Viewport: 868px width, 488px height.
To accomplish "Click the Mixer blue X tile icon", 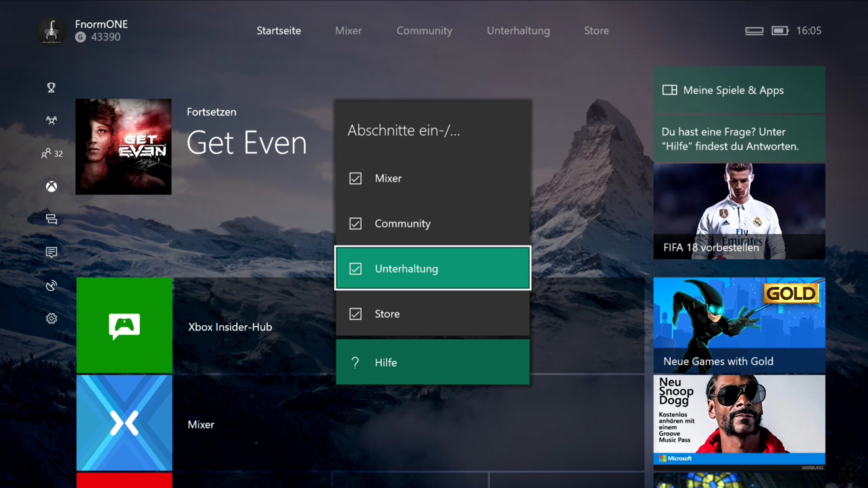I will 124,423.
